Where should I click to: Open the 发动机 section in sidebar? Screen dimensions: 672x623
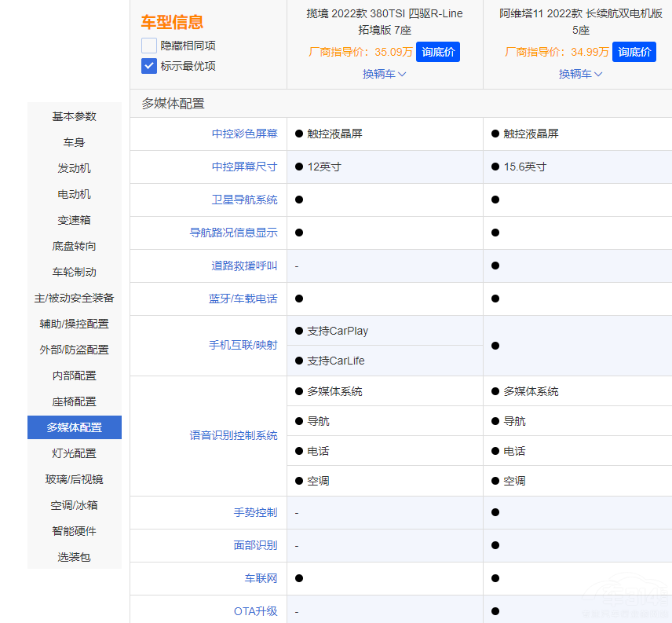pyautogui.click(x=74, y=168)
